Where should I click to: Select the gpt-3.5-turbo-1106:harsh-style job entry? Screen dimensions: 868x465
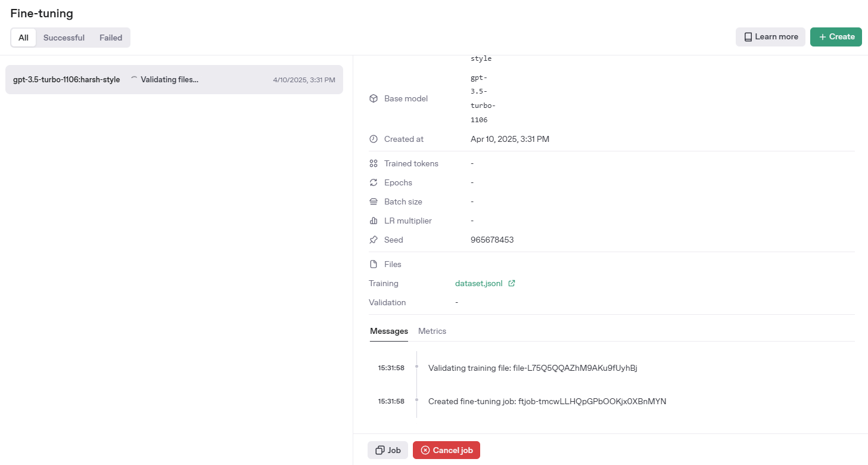click(174, 79)
